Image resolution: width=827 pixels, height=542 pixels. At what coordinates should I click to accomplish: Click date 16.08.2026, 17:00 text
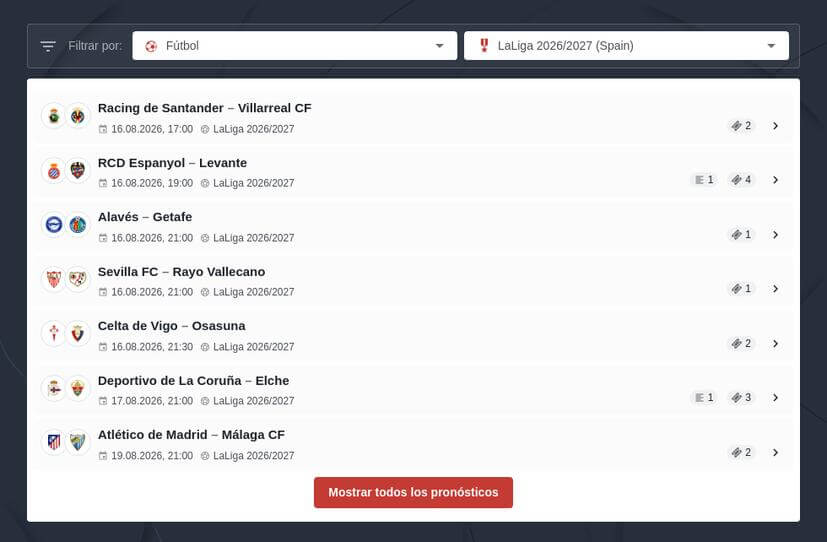(x=152, y=129)
